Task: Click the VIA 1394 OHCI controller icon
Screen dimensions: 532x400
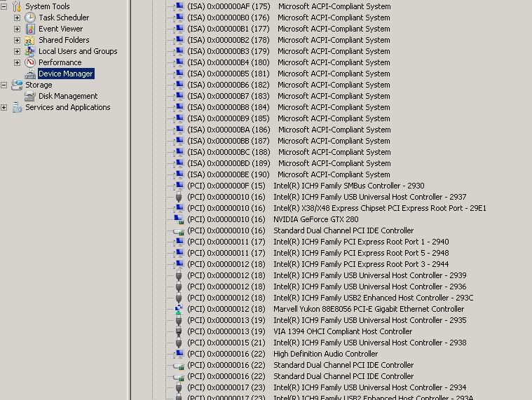Action: pos(179,331)
